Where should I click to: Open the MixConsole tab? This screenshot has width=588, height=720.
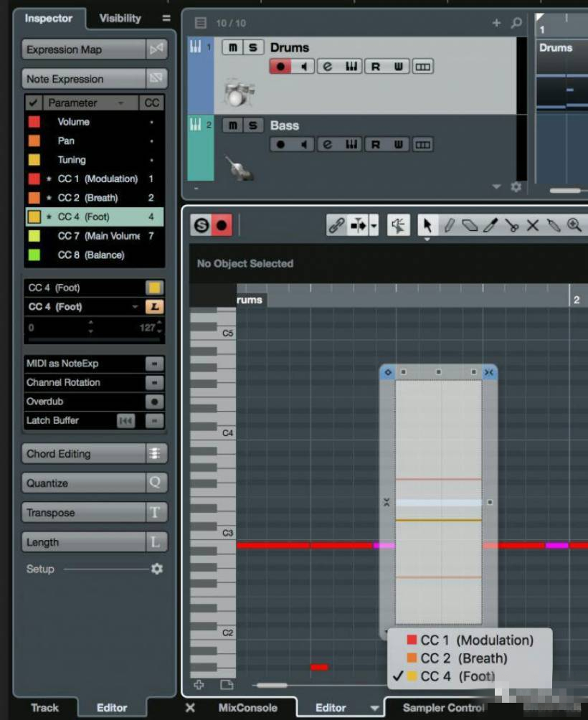(x=247, y=708)
